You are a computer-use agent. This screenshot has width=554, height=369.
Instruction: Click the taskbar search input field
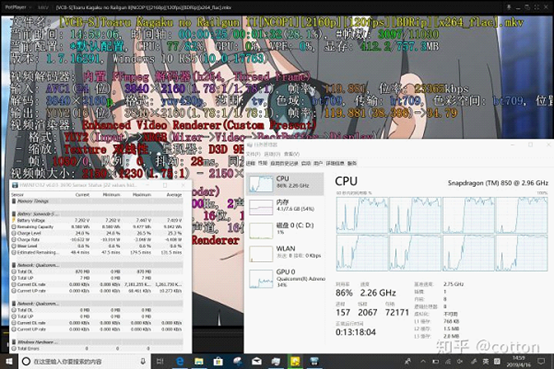pyautogui.click(x=85, y=361)
